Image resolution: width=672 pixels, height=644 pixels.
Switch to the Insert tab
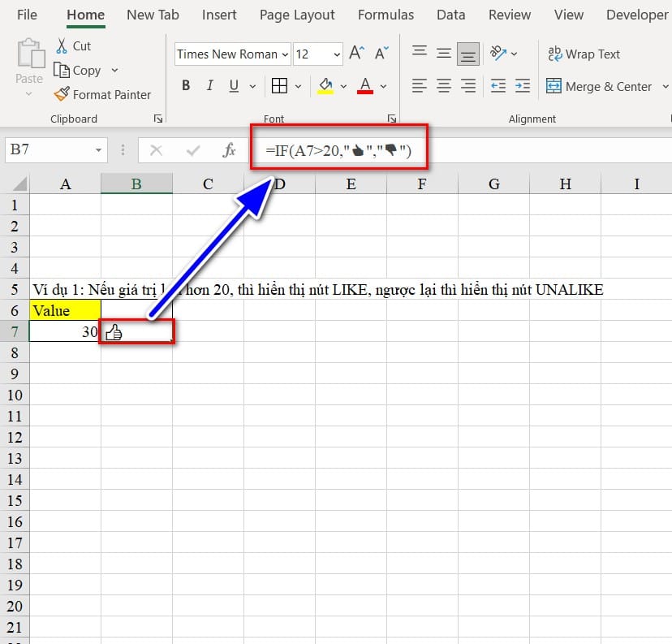[219, 15]
